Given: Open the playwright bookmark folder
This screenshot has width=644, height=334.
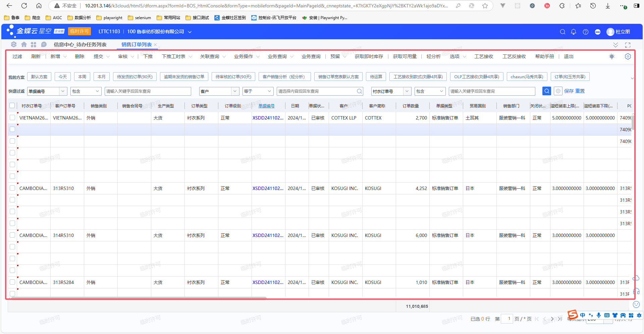Looking at the screenshot, I should (x=109, y=18).
